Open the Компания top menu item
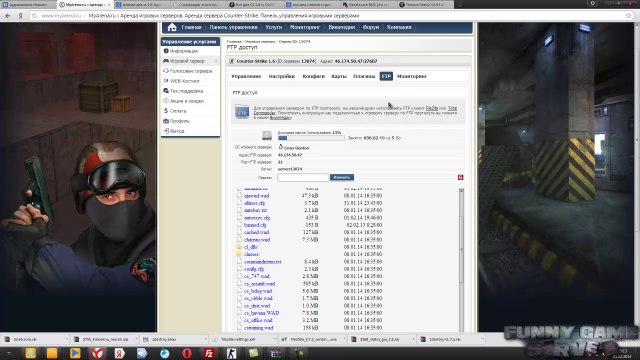This screenshot has height=360, width=640. [x=399, y=27]
